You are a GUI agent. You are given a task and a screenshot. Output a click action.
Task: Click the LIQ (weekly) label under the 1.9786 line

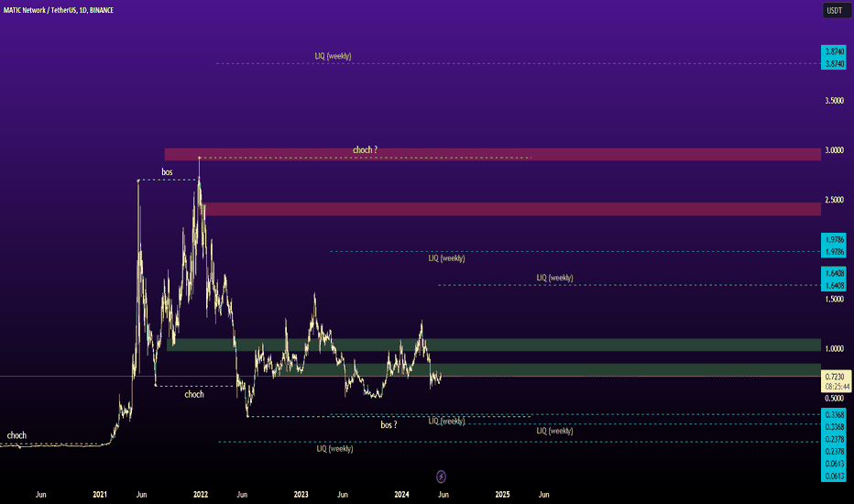[446, 258]
